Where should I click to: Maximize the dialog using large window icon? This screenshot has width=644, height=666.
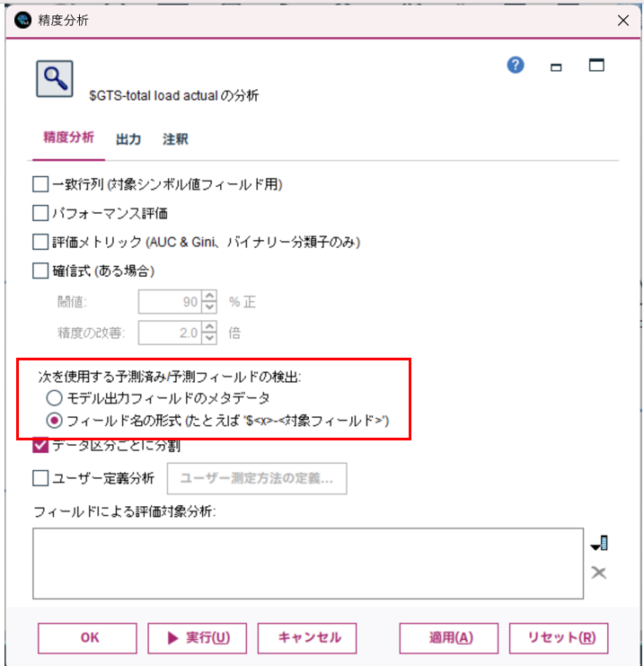tap(596, 65)
